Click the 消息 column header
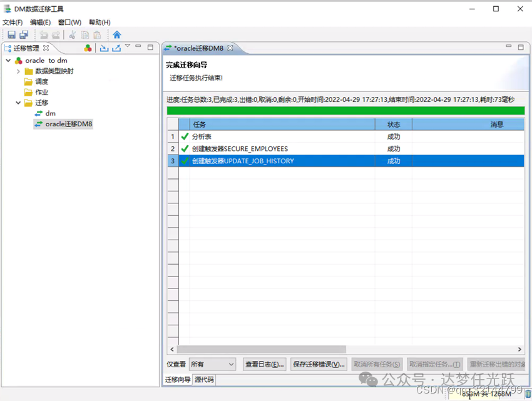Viewport: 532px width, 401px height. tap(468, 124)
